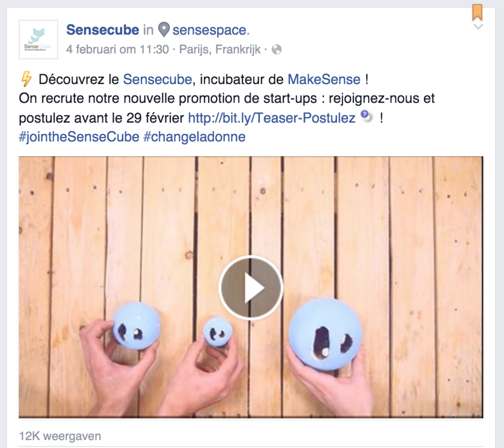
Task: Click the pointing emoji after the link
Action: point(366,116)
